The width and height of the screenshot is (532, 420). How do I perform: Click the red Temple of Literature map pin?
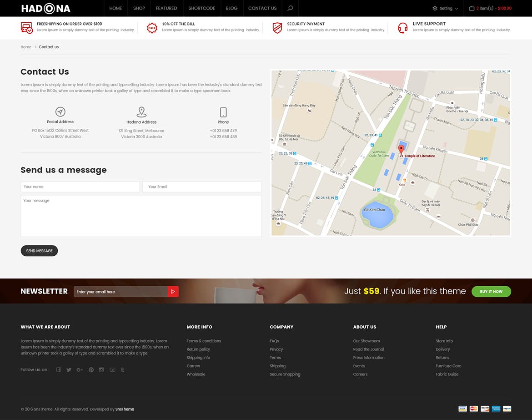point(401,149)
